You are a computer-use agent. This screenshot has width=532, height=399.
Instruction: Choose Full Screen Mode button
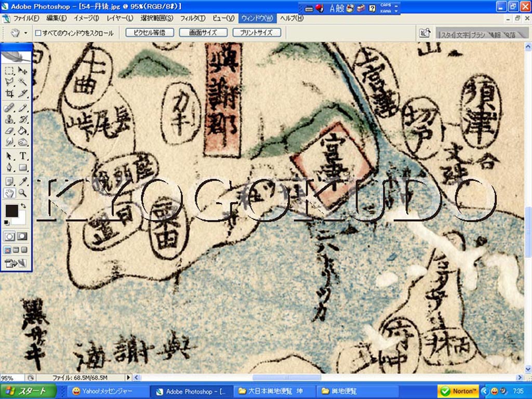24,250
